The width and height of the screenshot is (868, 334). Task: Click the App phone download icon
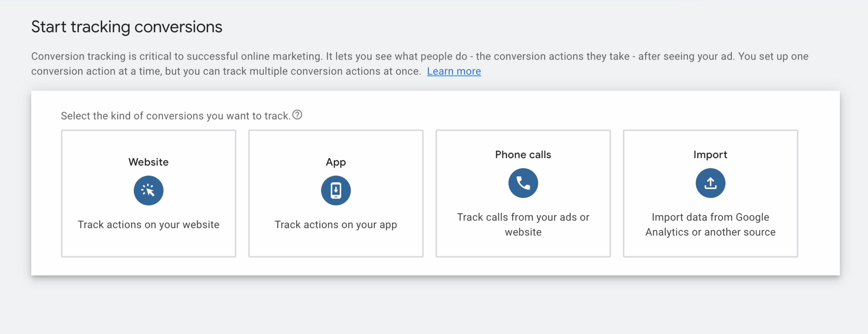click(336, 190)
